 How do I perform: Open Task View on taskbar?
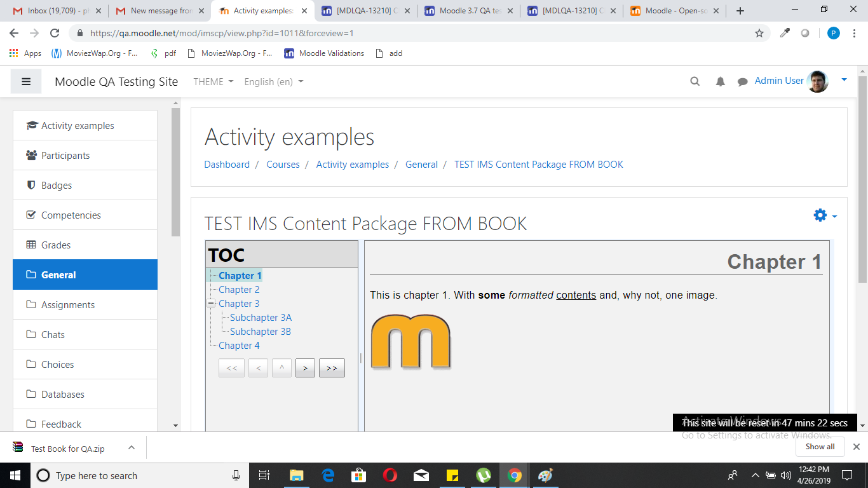[x=265, y=475]
